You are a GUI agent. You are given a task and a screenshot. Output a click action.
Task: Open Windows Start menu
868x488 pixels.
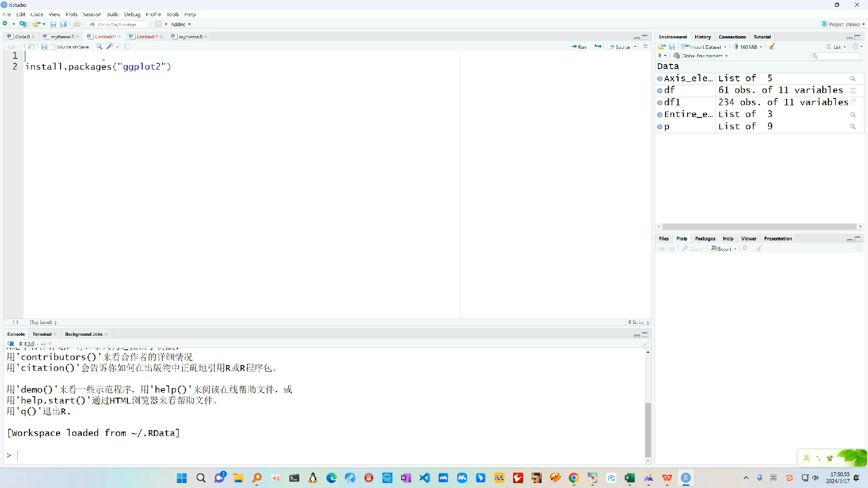[182, 478]
